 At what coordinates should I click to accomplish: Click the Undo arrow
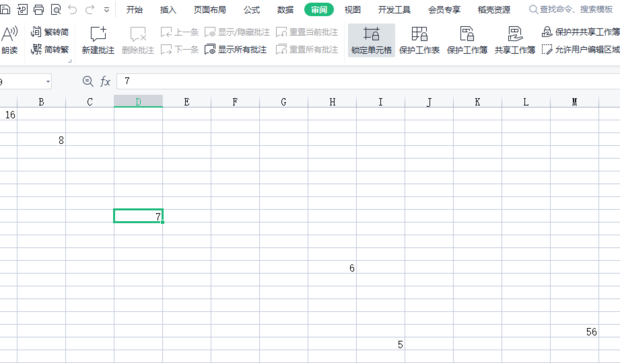click(x=72, y=9)
